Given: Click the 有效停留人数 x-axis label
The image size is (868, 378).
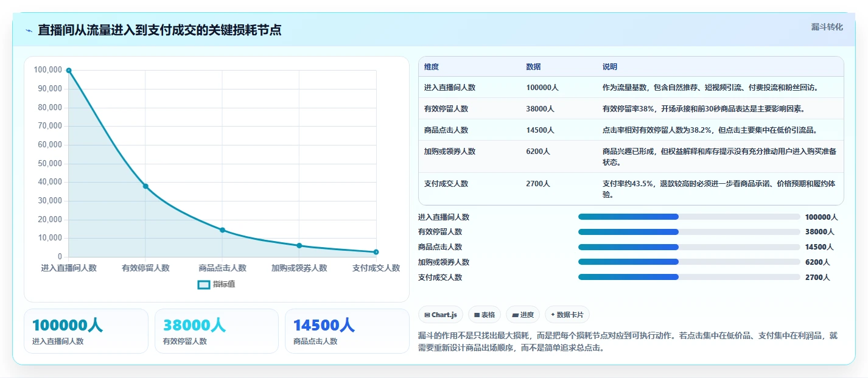Looking at the screenshot, I should point(145,268).
